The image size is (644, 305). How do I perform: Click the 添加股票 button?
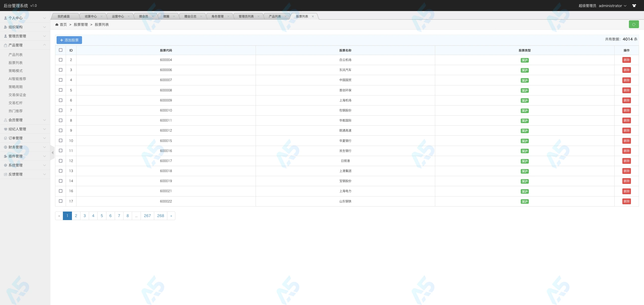coord(69,40)
